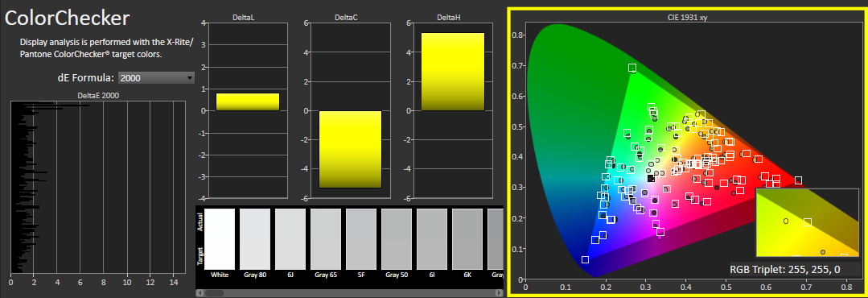Screen dimensions: 868x298
Task: Click the scrollbar right arrow under swatches
Action: click(500, 292)
